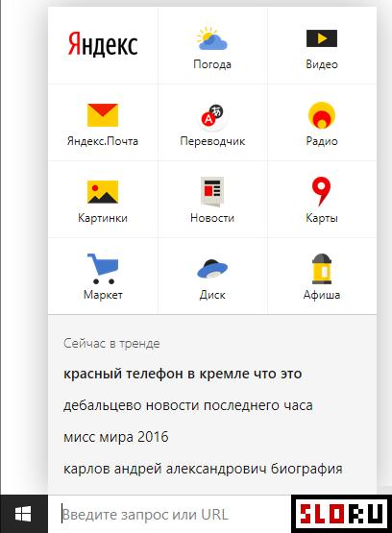Open Яндекс.Почта envelope icon

tap(103, 115)
